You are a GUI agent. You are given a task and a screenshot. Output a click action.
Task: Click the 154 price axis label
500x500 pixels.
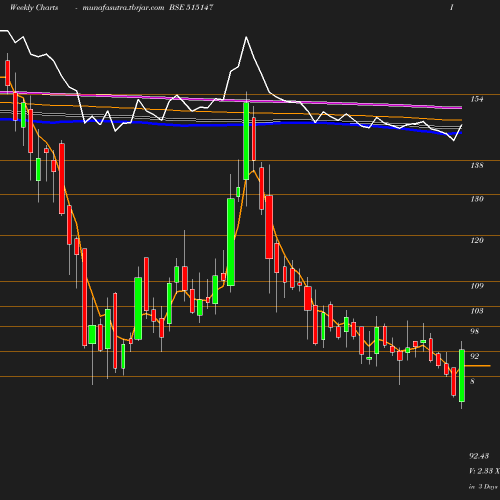click(477, 99)
